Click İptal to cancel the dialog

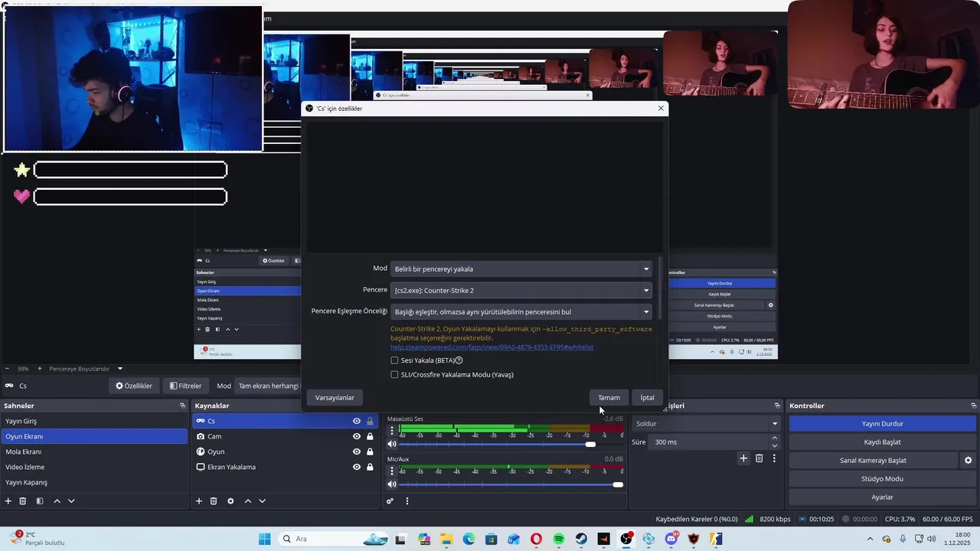pos(647,397)
